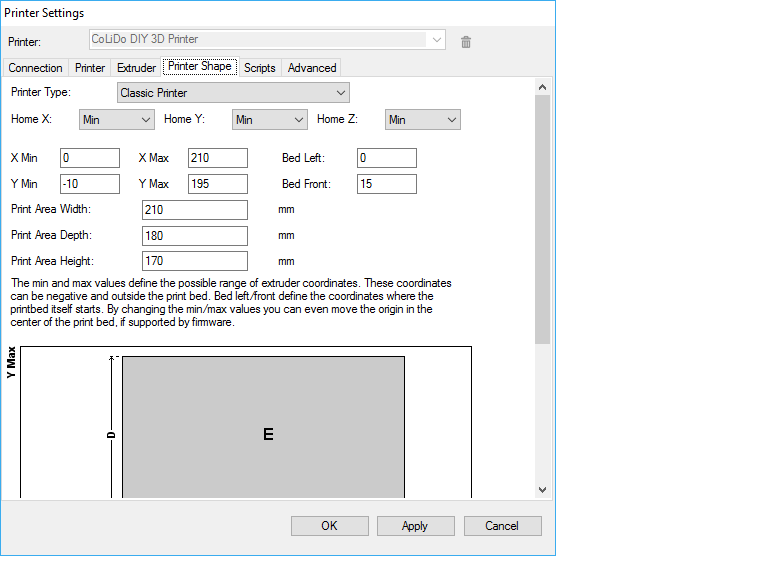Go to the Advanced tab
Viewport: 768px width, 576px height.
tap(312, 68)
